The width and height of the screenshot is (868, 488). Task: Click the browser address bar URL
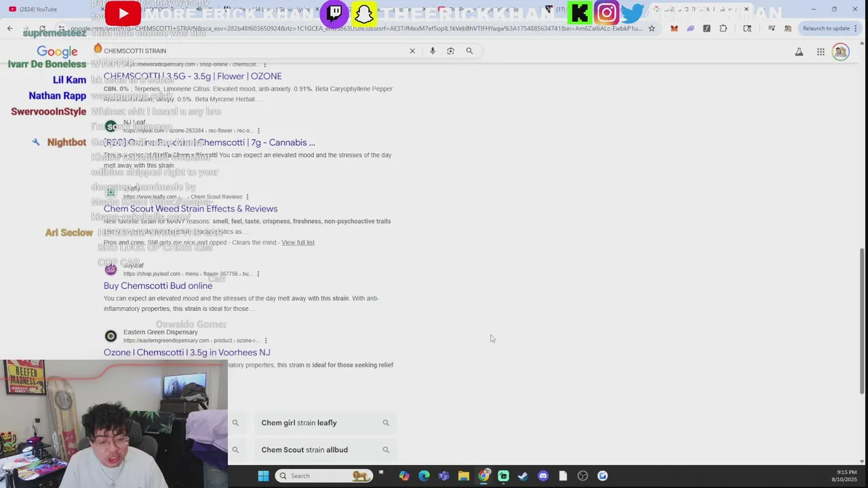[356, 28]
